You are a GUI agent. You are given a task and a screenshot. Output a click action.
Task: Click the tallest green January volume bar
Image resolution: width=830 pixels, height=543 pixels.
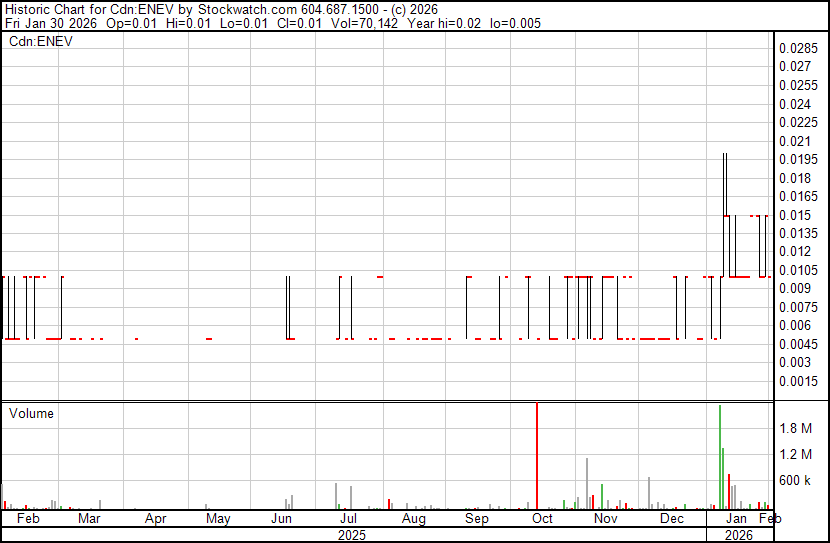pos(720,457)
